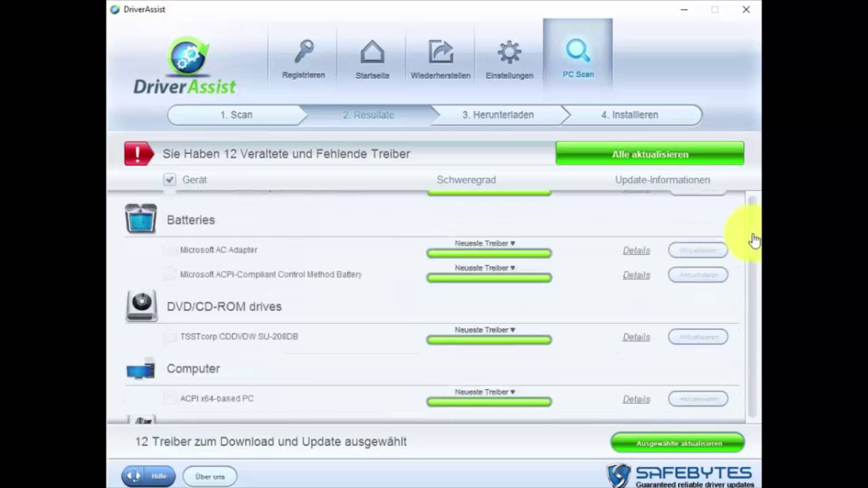Image resolution: width=868 pixels, height=488 pixels.
Task: Expand Neueste Treiber for TSSTcorp CDDVDW
Action: coord(485,330)
